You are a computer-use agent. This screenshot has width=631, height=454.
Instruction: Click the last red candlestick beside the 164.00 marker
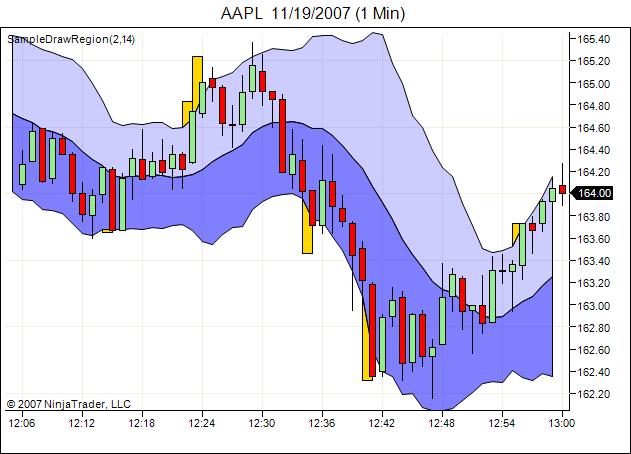[562, 190]
